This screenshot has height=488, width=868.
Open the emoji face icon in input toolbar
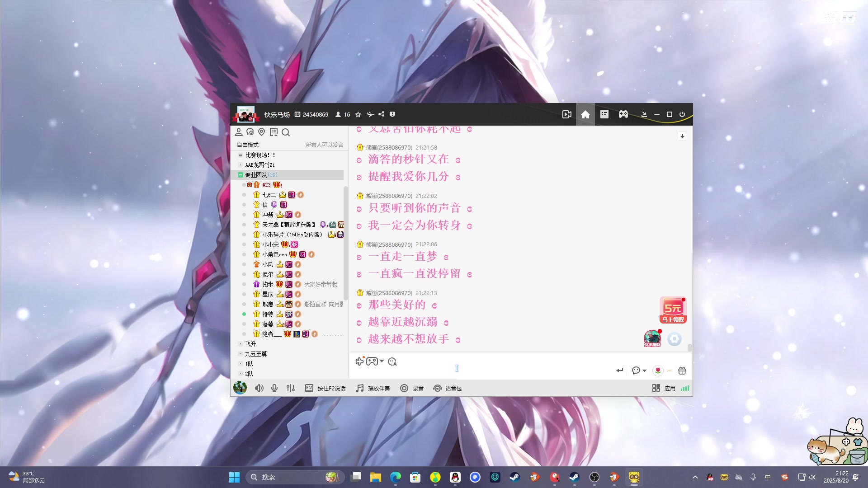click(x=392, y=361)
